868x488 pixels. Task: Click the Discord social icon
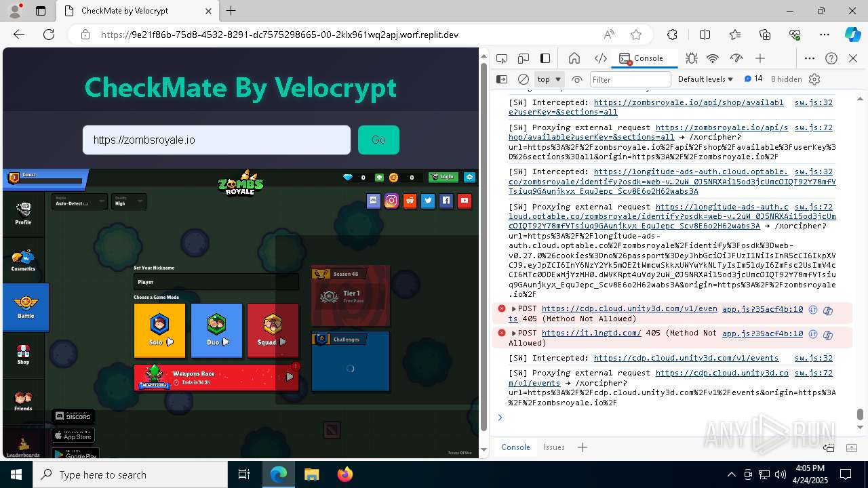pos(374,201)
